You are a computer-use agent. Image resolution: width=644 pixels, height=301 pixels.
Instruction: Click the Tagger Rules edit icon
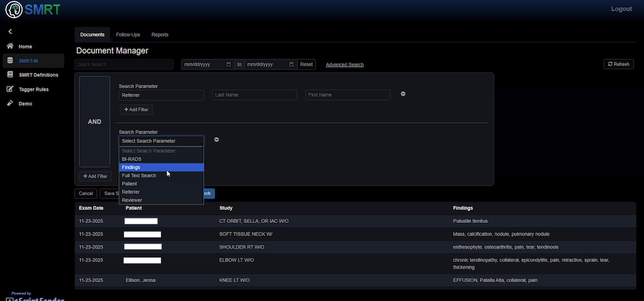10,89
